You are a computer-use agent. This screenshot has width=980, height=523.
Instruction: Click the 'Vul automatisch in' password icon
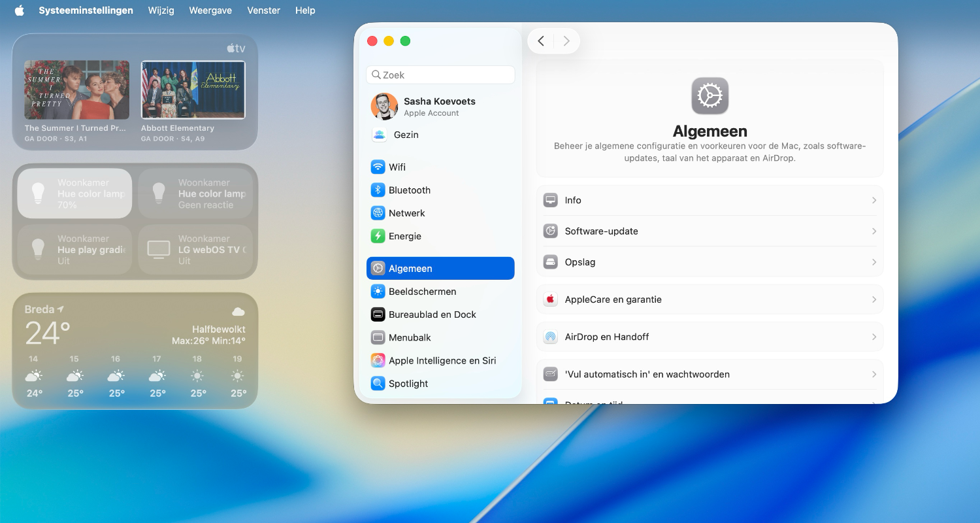pos(551,374)
